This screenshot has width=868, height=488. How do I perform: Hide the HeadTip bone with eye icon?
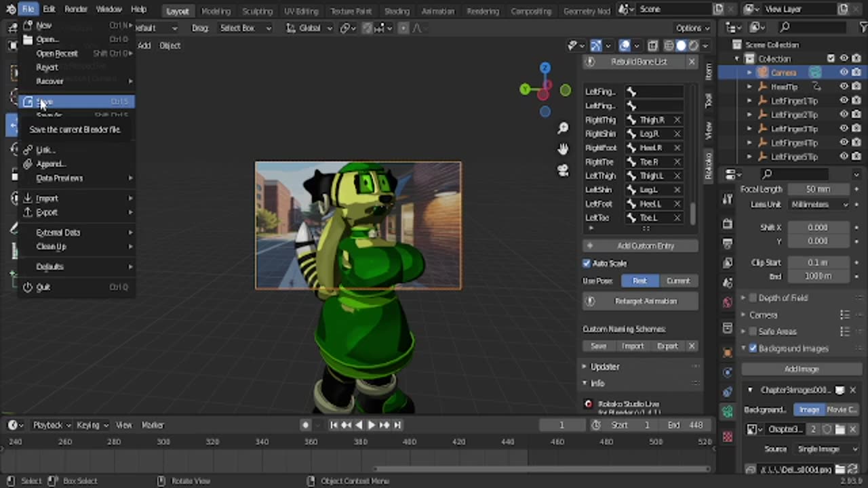coord(844,87)
